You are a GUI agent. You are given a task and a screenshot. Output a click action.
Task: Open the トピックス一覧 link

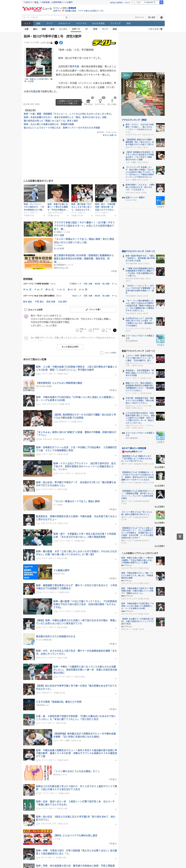pyautogui.click(x=155, y=29)
